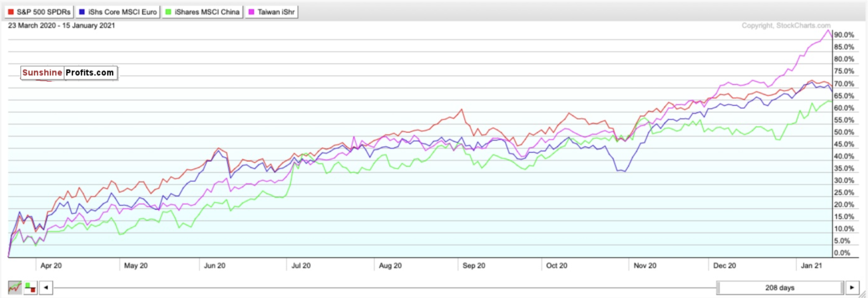Click the 208 days slider handle

[x=780, y=288]
